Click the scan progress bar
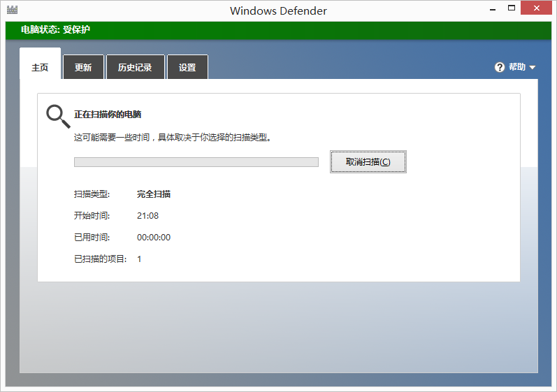This screenshot has width=557, height=392. (x=196, y=162)
